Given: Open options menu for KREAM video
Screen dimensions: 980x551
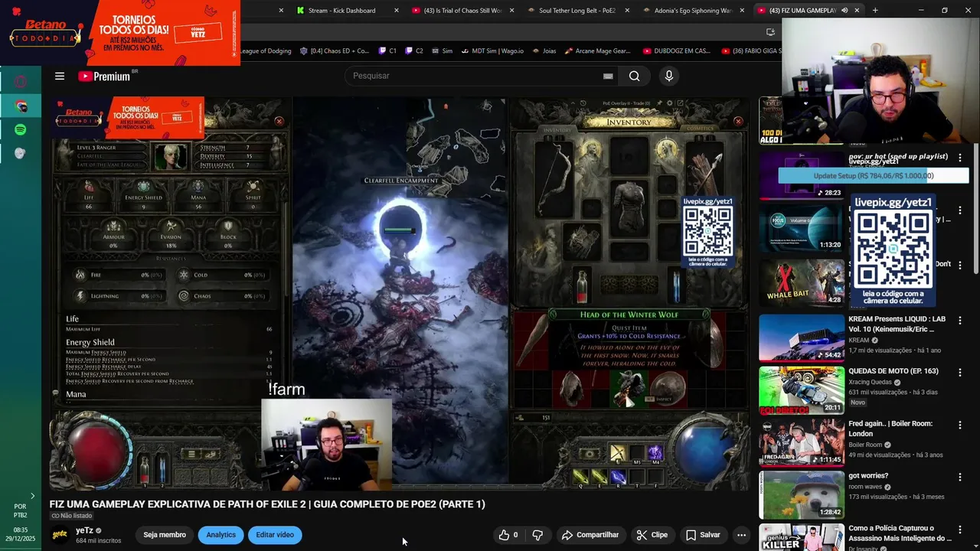Looking at the screenshot, I should 960,320.
